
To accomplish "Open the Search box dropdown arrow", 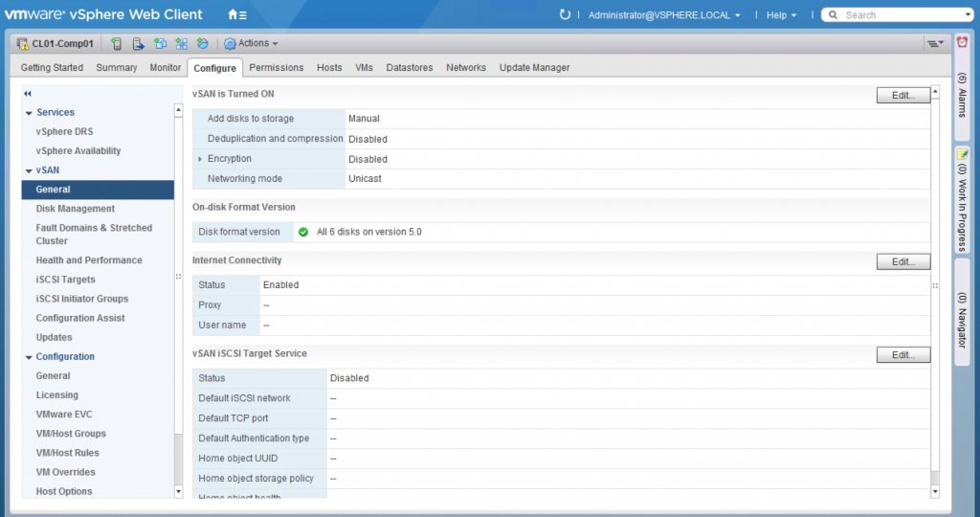I will click(x=968, y=15).
